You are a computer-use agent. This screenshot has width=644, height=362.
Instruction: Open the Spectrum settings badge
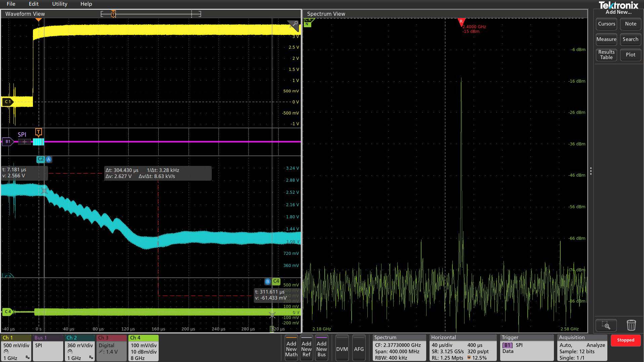(400, 348)
